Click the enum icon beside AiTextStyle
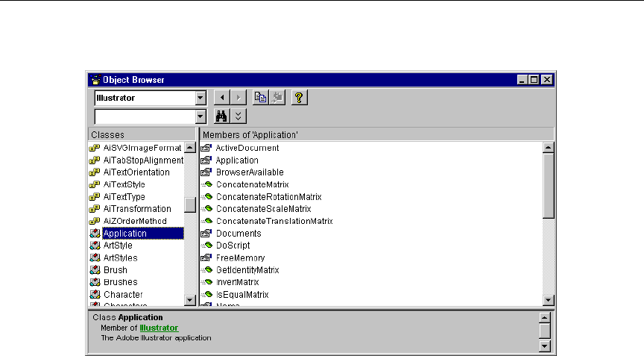This screenshot has width=644, height=356. (95, 184)
